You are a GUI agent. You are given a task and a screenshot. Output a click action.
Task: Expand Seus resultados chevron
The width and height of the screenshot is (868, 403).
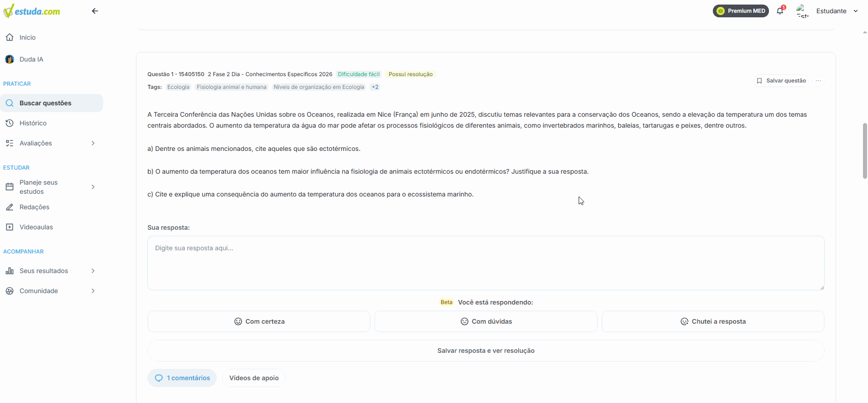(93, 271)
